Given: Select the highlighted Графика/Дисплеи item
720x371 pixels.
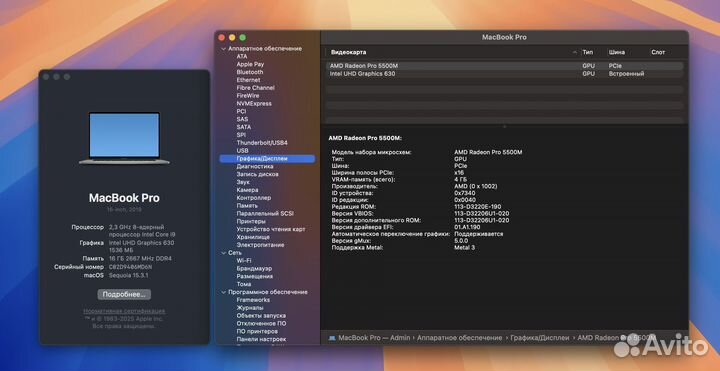Looking at the screenshot, I should tap(267, 158).
